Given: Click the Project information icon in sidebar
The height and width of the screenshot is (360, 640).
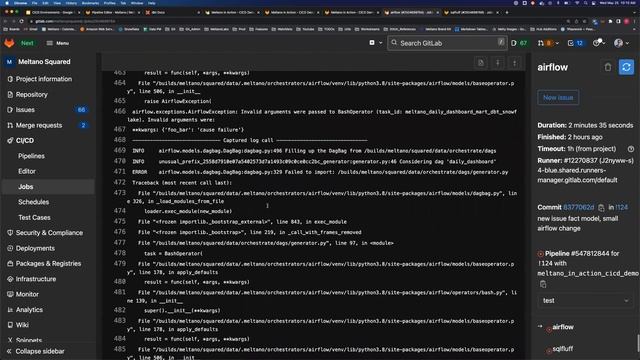Looking at the screenshot, I should pos(10,79).
